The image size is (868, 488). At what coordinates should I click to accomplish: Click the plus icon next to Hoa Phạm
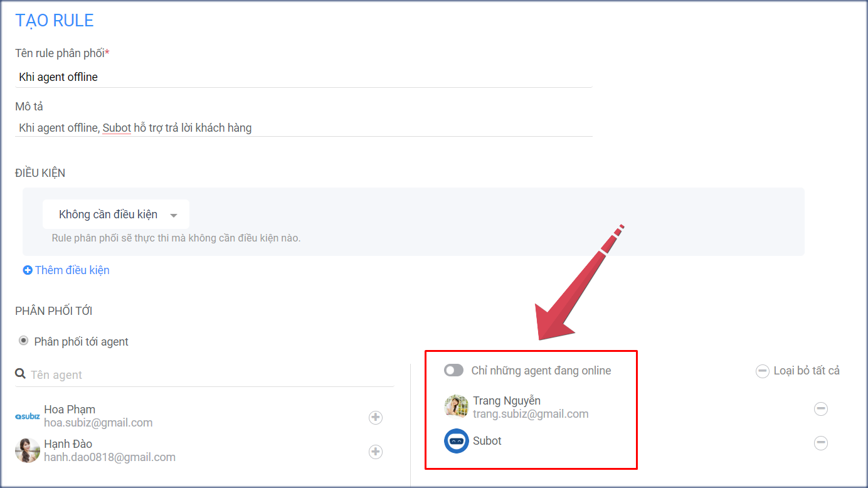[375, 417]
